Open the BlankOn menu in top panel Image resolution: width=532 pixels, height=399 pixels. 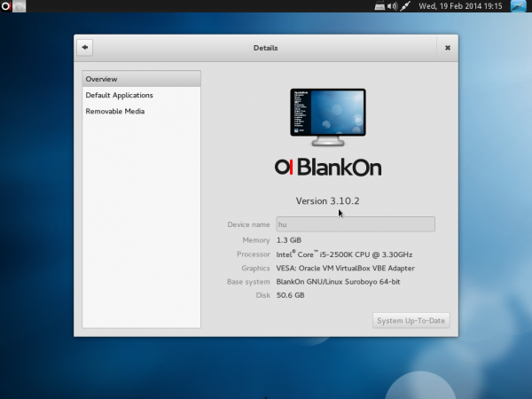coord(6,6)
